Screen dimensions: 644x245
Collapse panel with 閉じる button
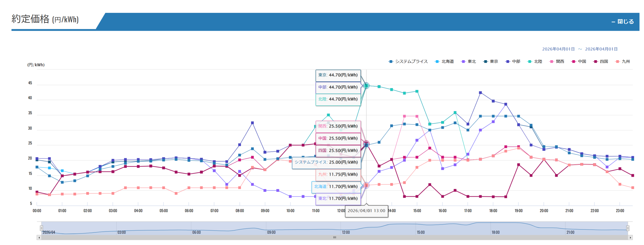[622, 22]
